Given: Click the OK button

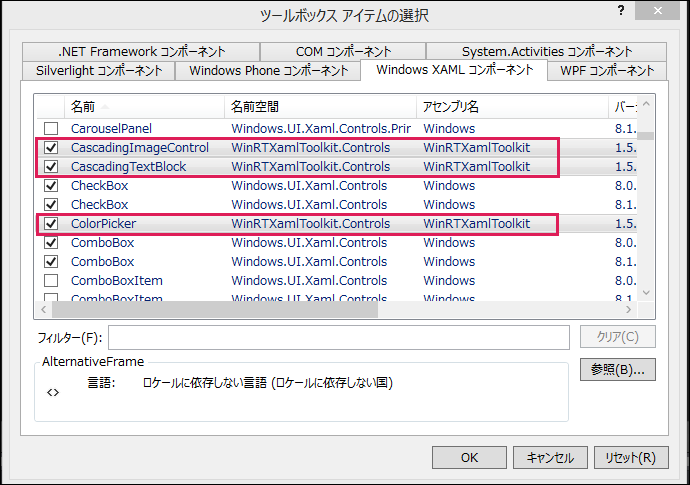Looking at the screenshot, I should click(469, 458).
